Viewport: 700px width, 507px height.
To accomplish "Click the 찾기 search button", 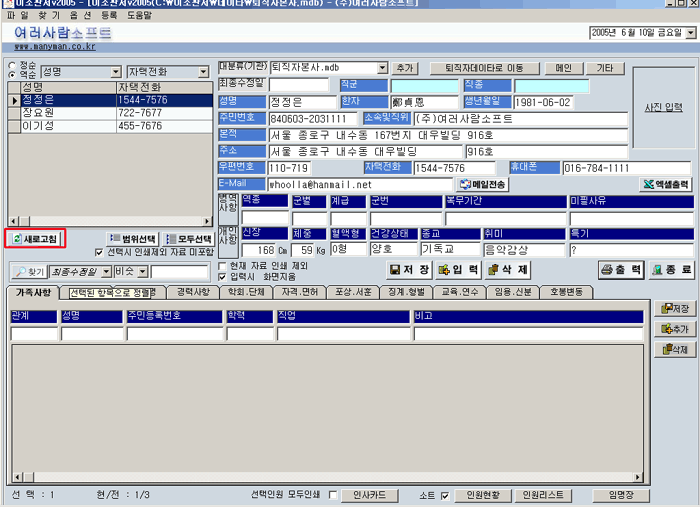I will 29,271.
